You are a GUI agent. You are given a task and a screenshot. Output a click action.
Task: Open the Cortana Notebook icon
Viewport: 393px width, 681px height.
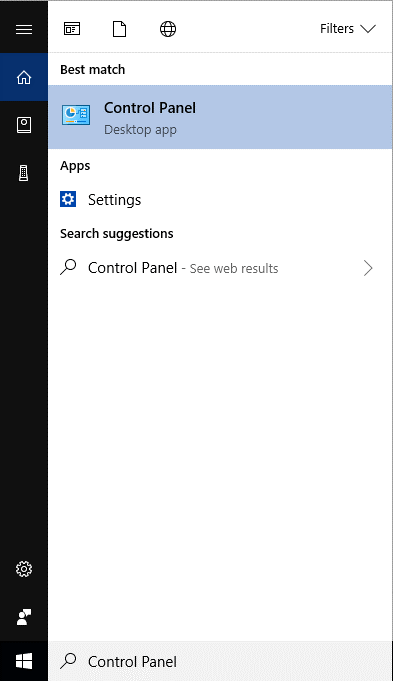tap(24, 125)
